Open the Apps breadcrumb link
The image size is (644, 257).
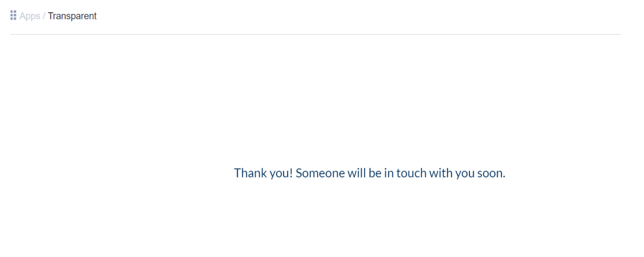point(30,16)
